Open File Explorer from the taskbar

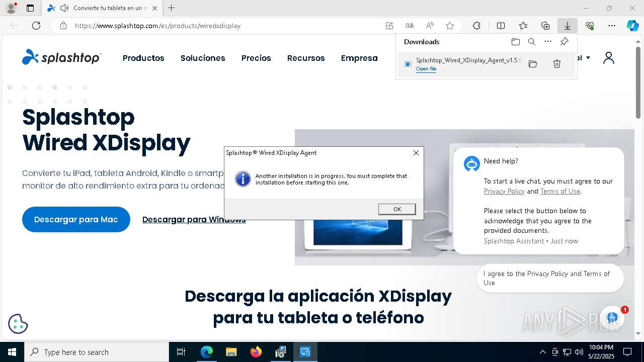click(231, 352)
